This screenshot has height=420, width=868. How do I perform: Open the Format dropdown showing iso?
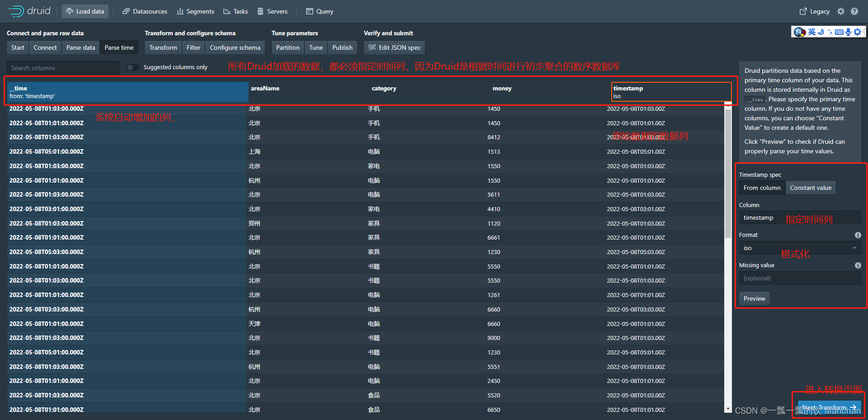(800, 248)
